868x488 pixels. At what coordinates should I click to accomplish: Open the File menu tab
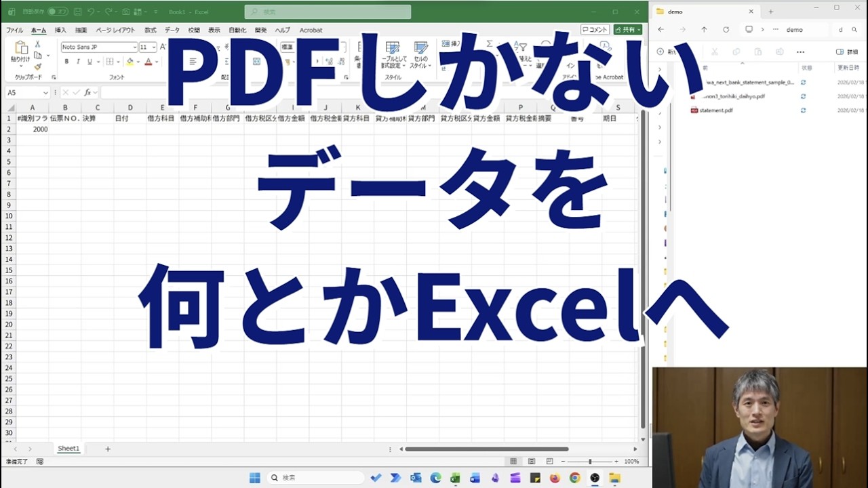coord(14,30)
